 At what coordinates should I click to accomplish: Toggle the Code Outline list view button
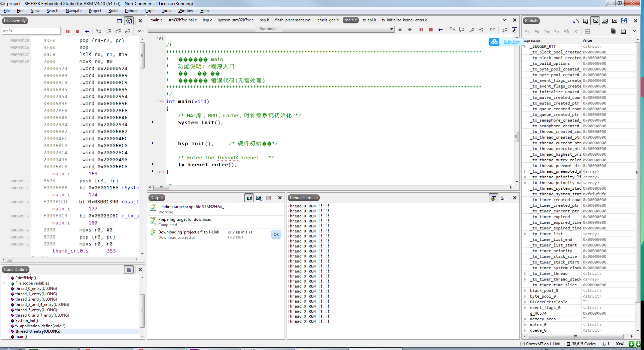click(129, 270)
